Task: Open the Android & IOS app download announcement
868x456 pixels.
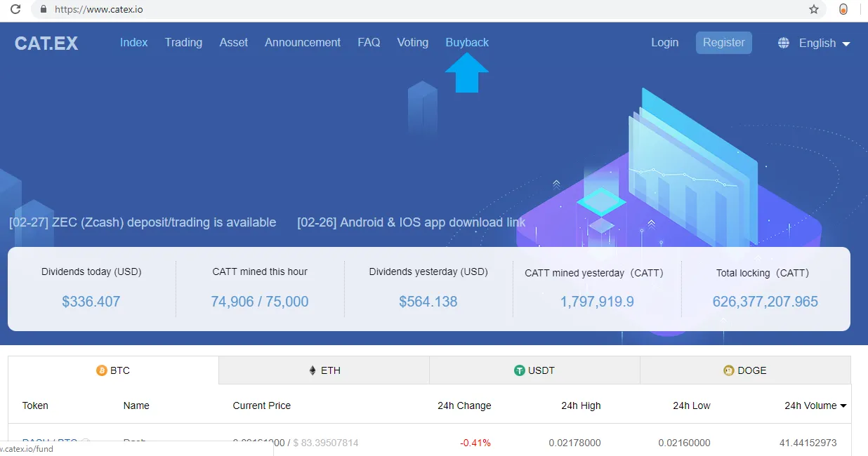Action: coord(412,222)
